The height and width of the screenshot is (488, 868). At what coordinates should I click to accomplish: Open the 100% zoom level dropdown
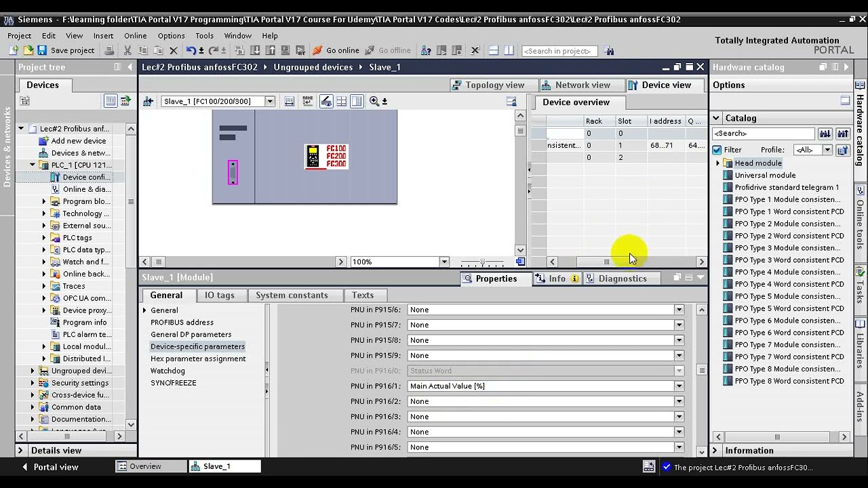pos(444,262)
